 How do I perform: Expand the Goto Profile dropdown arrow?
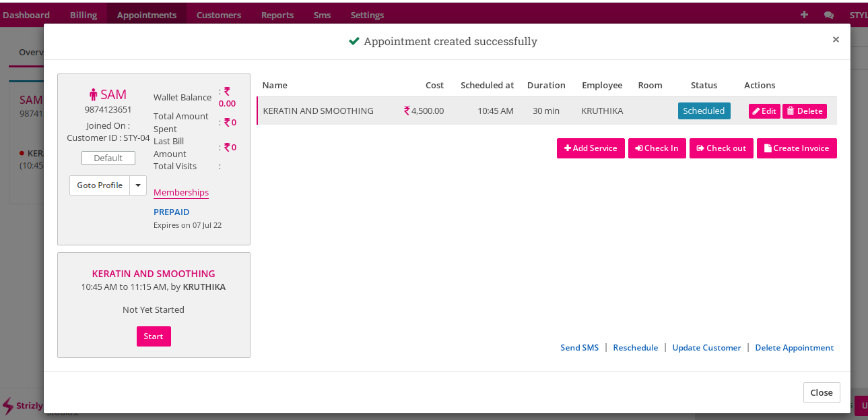[138, 185]
